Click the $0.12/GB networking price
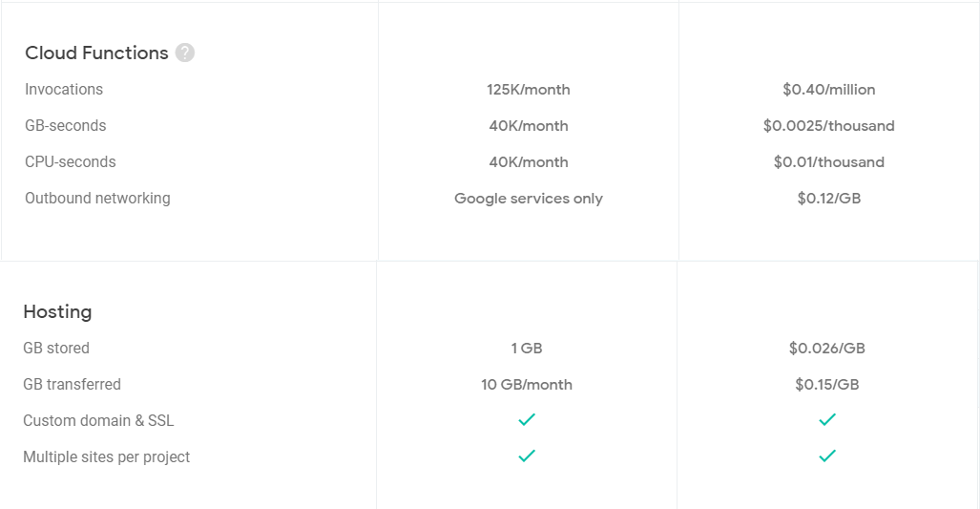 point(828,199)
